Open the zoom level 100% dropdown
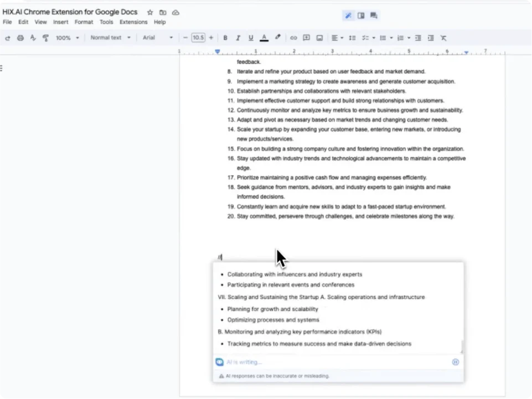 pyautogui.click(x=67, y=38)
